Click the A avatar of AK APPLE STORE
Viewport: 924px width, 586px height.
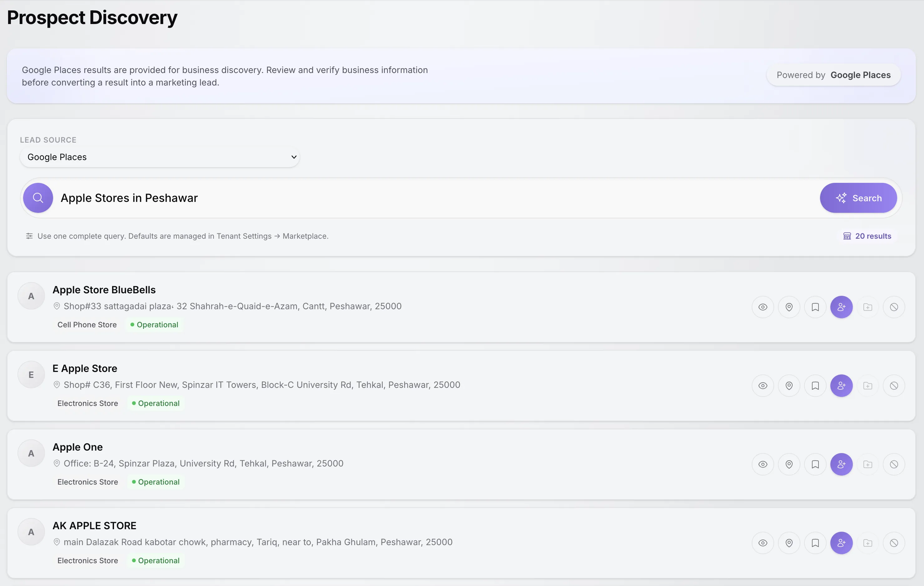coord(31,532)
